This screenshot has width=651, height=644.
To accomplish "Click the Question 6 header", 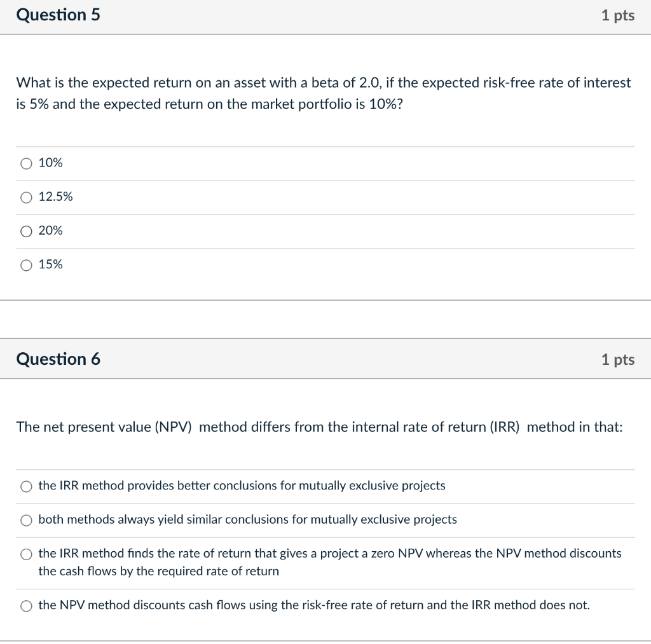I will pos(59,359).
